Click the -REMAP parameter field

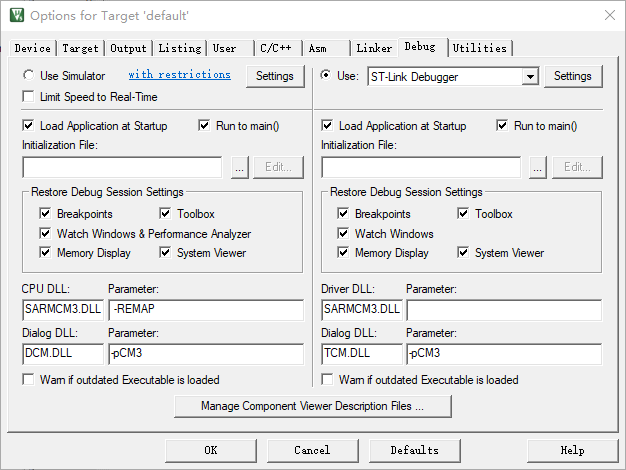click(206, 310)
